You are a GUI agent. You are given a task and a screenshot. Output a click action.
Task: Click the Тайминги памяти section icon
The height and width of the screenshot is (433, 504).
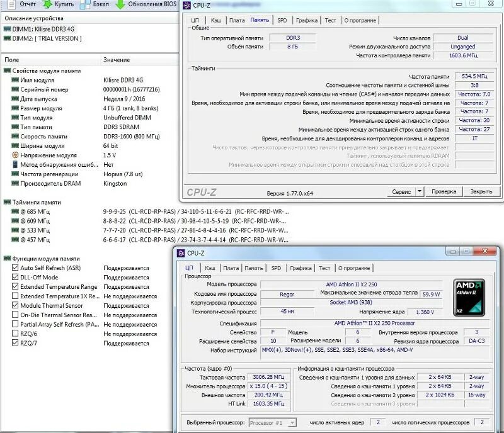pos(7,202)
